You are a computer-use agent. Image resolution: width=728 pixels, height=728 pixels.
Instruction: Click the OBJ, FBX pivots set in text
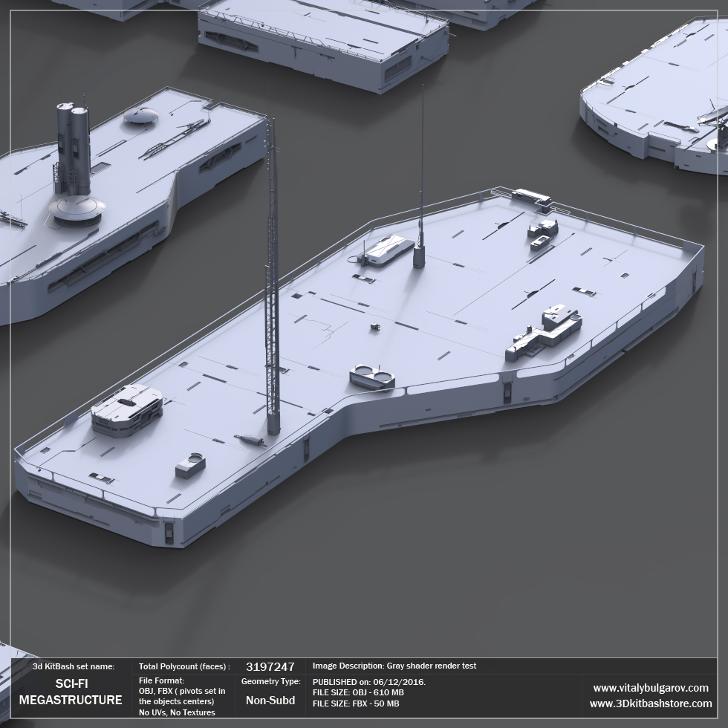[182, 691]
